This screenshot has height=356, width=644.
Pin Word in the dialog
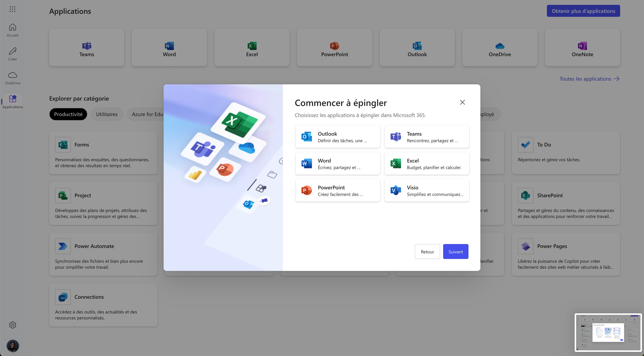338,163
